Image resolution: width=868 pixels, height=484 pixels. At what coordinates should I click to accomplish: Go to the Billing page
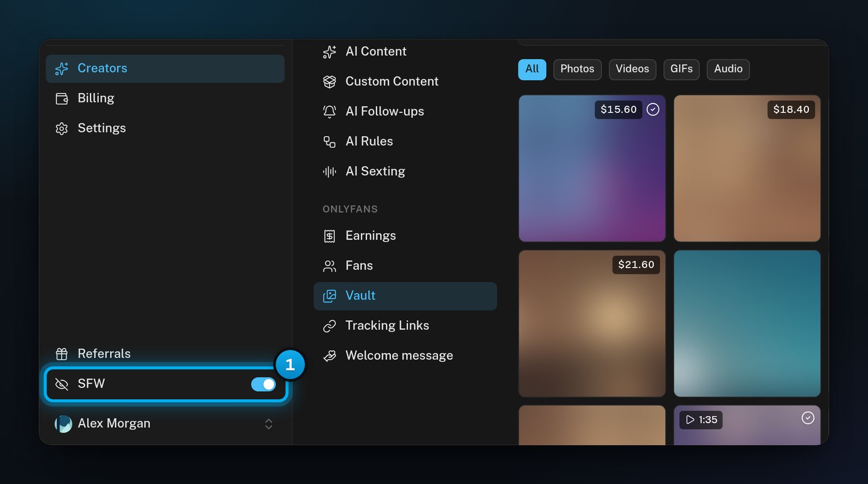[x=165, y=98]
